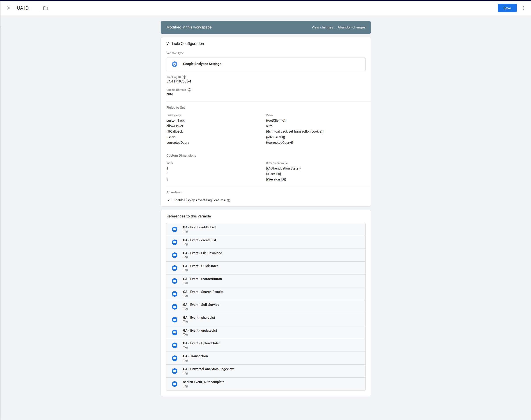This screenshot has height=420, width=531.
Task: Open the Google Analytics Settings variable type selector
Action: pyautogui.click(x=266, y=64)
